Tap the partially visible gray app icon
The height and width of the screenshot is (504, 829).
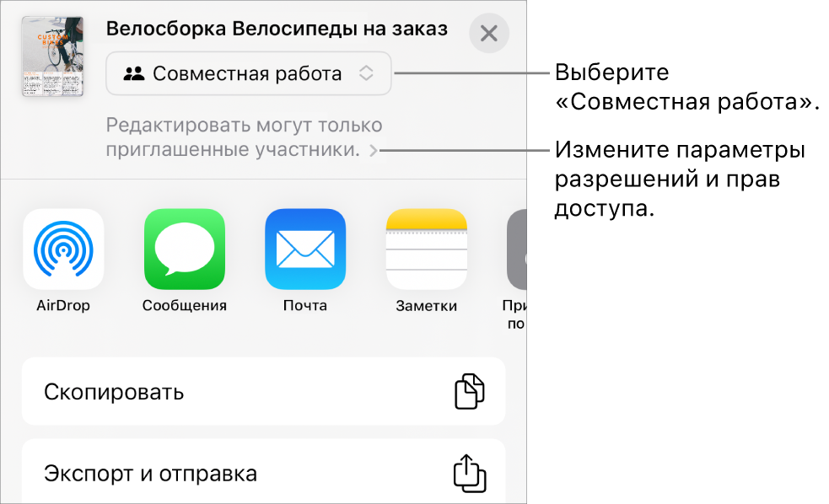[x=516, y=249]
